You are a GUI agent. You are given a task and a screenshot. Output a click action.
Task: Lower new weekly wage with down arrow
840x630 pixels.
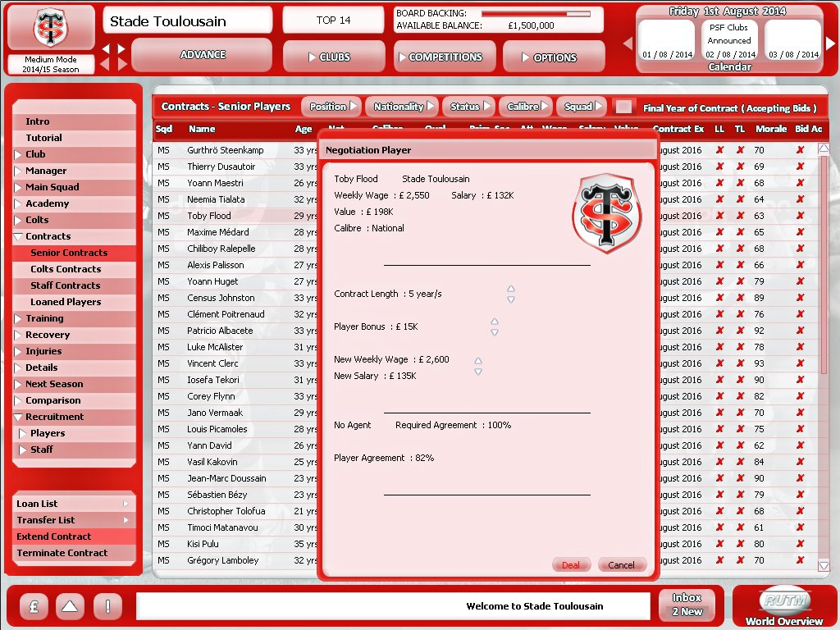478,372
